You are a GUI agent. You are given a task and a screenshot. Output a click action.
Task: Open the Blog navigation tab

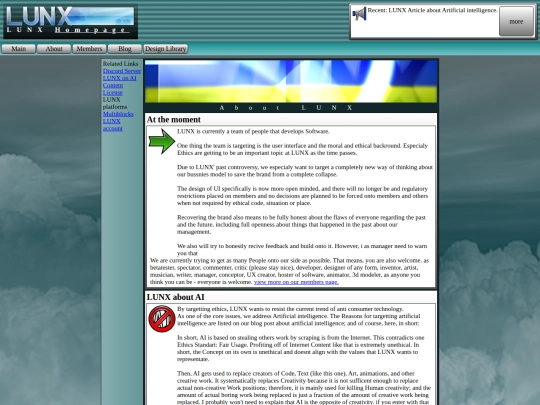pos(125,49)
